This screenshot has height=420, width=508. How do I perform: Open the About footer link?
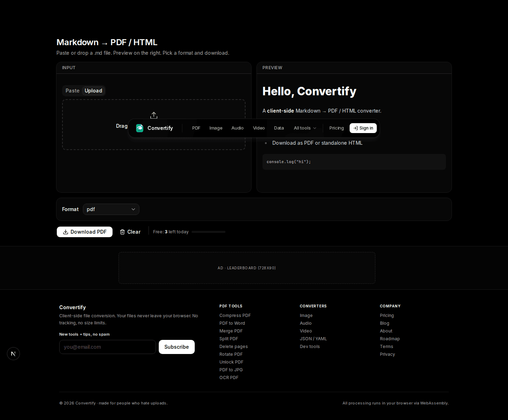coord(386,331)
